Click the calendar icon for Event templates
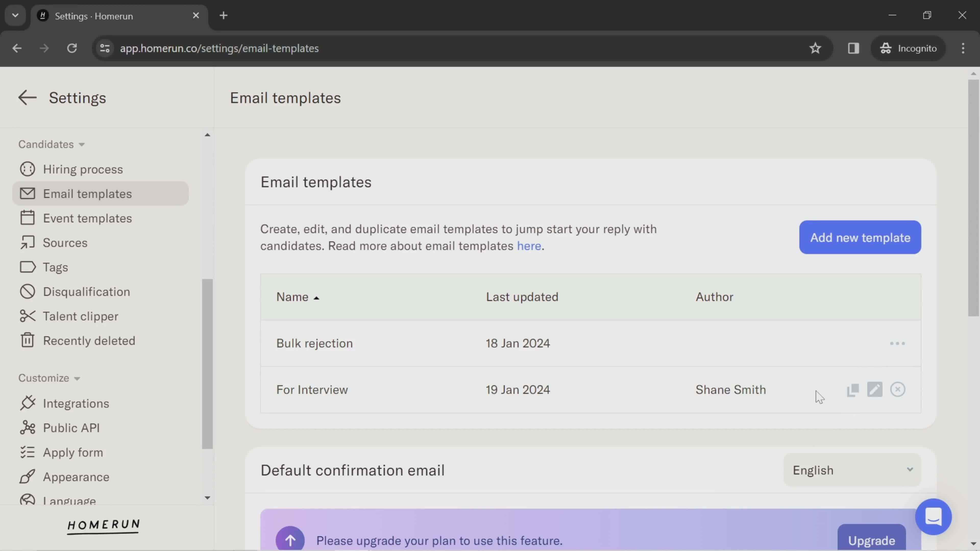Image resolution: width=980 pixels, height=551 pixels. [27, 218]
